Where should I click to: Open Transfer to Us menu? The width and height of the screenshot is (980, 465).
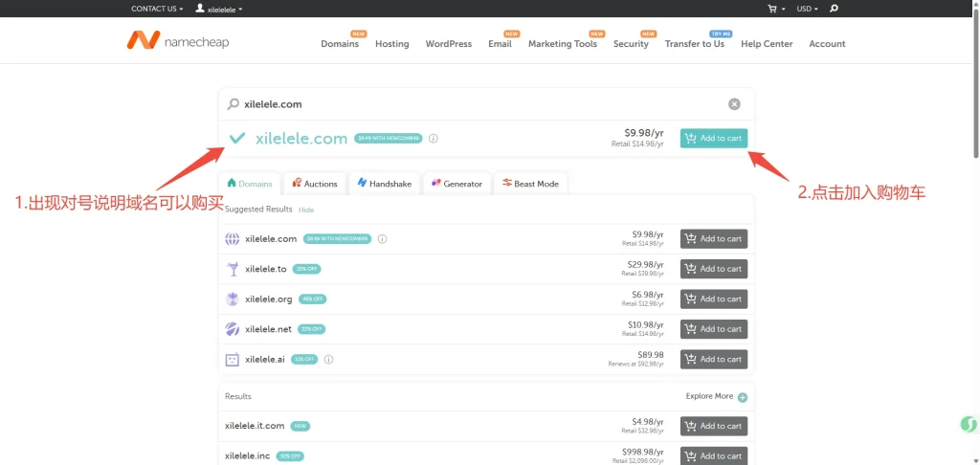click(695, 44)
